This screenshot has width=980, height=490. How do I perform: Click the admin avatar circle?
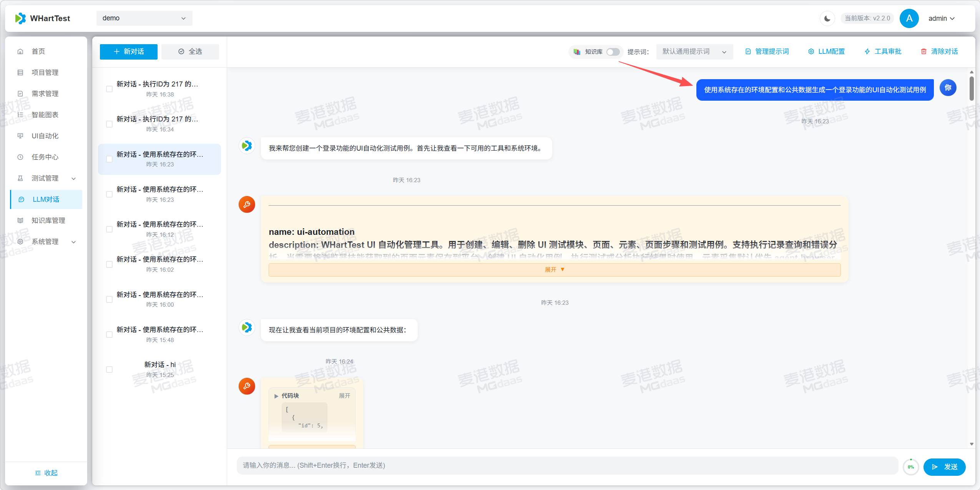pyautogui.click(x=909, y=18)
